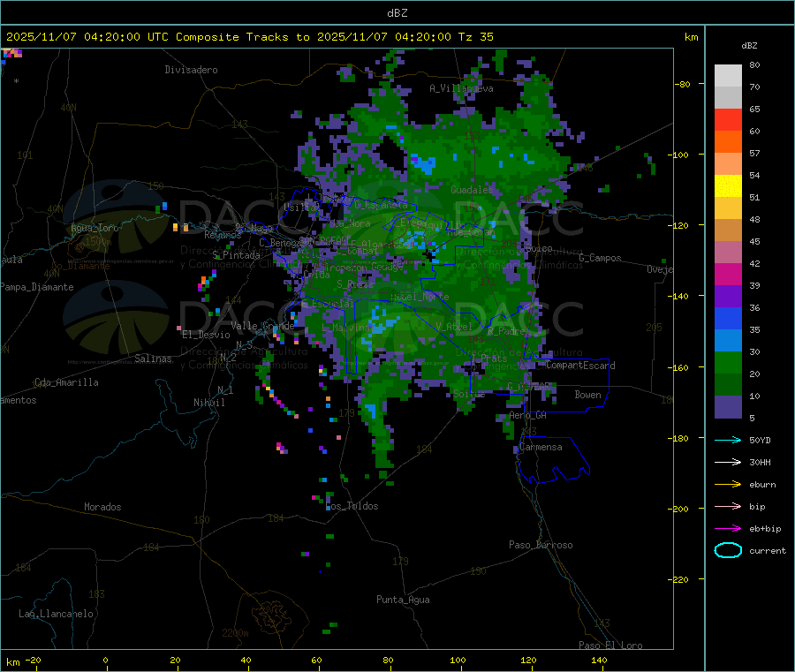
Task: Click the G_Campos map label
Action: coord(601,258)
